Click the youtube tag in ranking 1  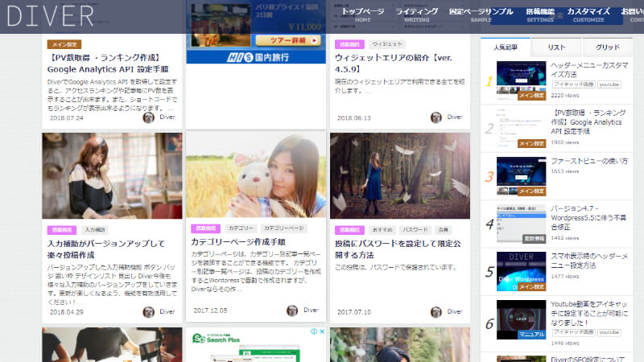click(609, 84)
